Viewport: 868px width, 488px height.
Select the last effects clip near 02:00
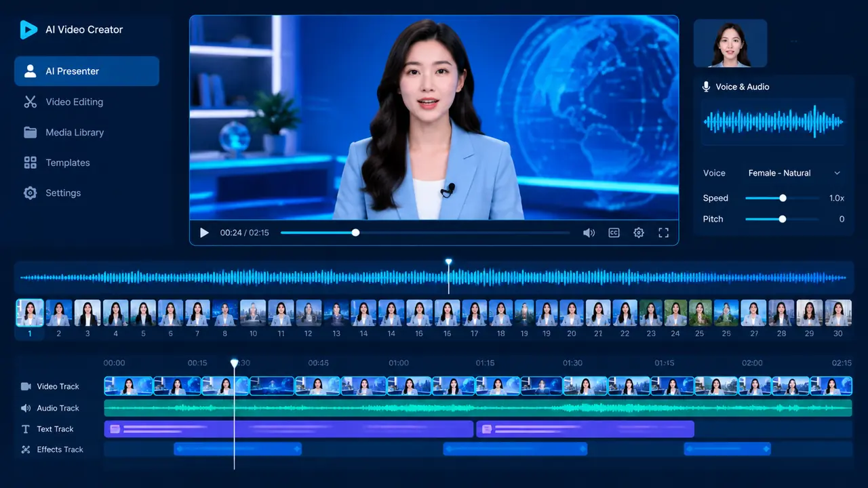pyautogui.click(x=728, y=449)
